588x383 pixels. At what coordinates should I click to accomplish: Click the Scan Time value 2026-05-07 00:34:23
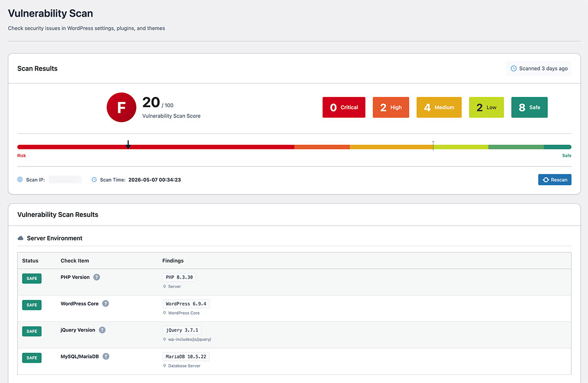click(155, 180)
